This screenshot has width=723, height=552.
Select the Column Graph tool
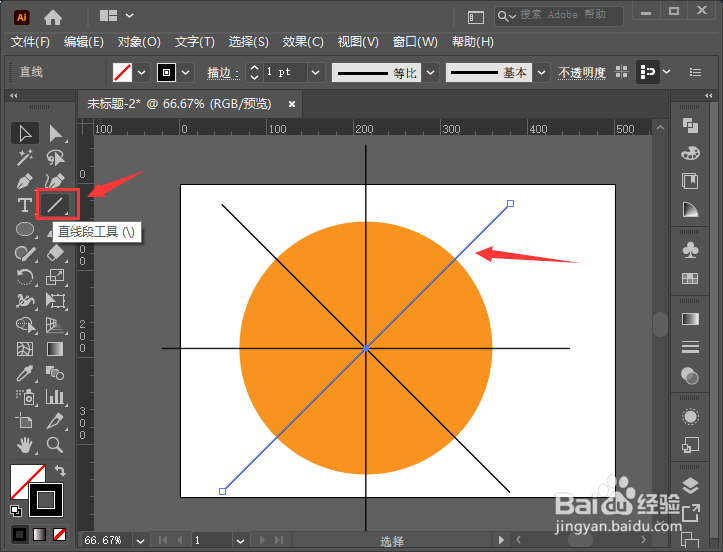55,397
